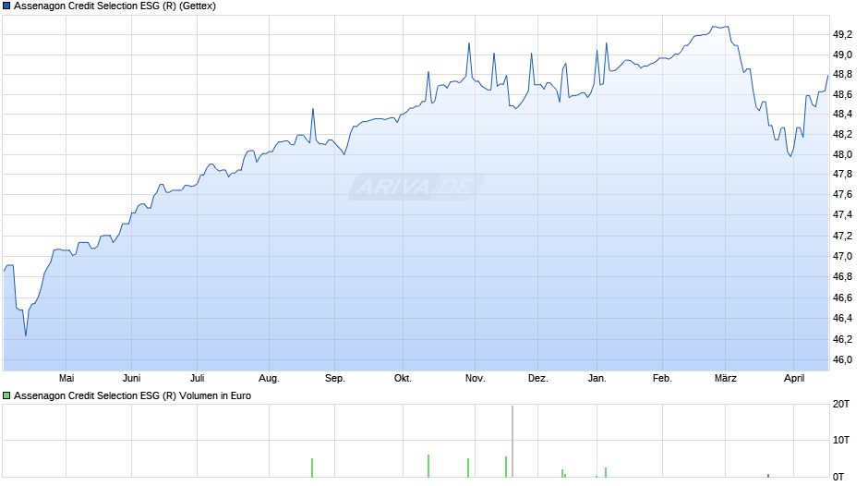The height and width of the screenshot is (486, 868).
Task: Click the 'Mai' month label
Action: pos(66,378)
